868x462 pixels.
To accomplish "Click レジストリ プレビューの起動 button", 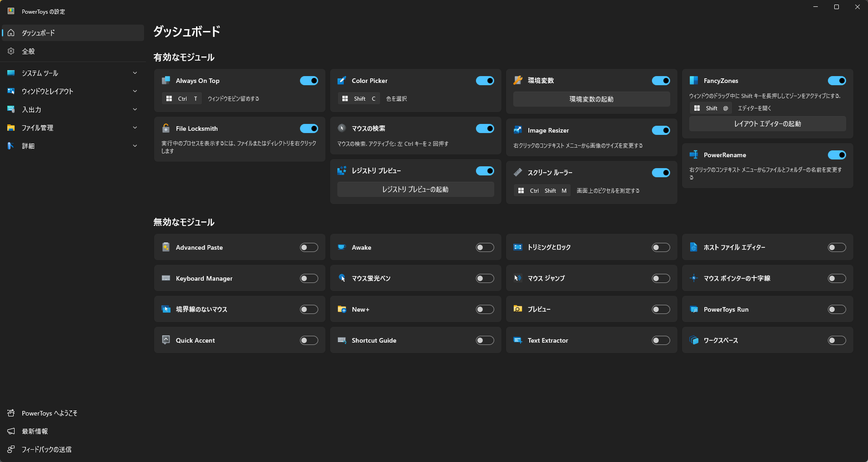I will (x=415, y=189).
